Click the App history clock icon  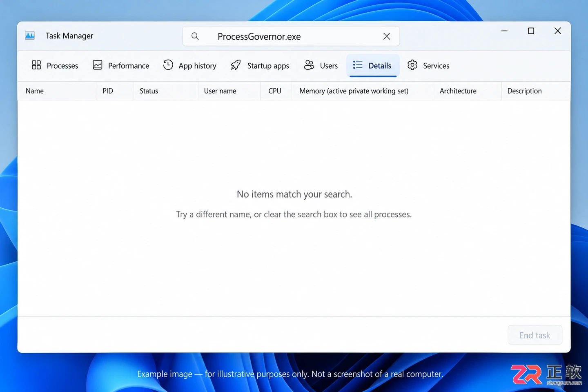pyautogui.click(x=168, y=65)
